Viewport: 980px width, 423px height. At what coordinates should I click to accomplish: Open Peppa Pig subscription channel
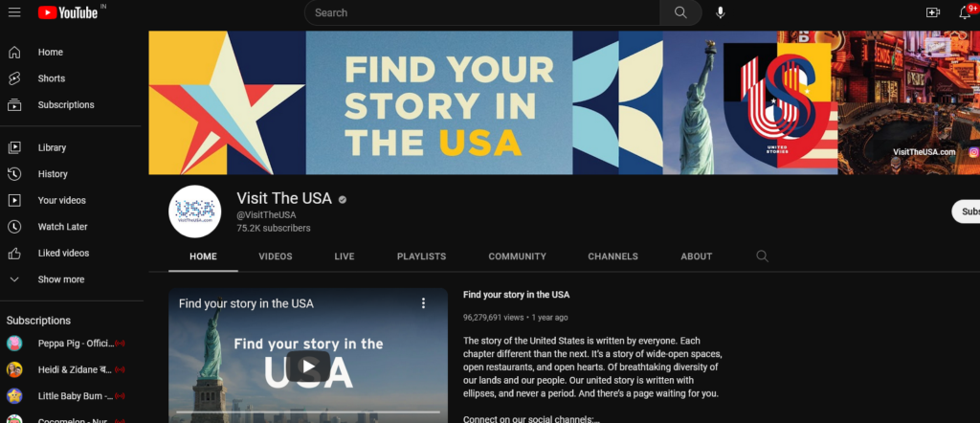tap(76, 343)
